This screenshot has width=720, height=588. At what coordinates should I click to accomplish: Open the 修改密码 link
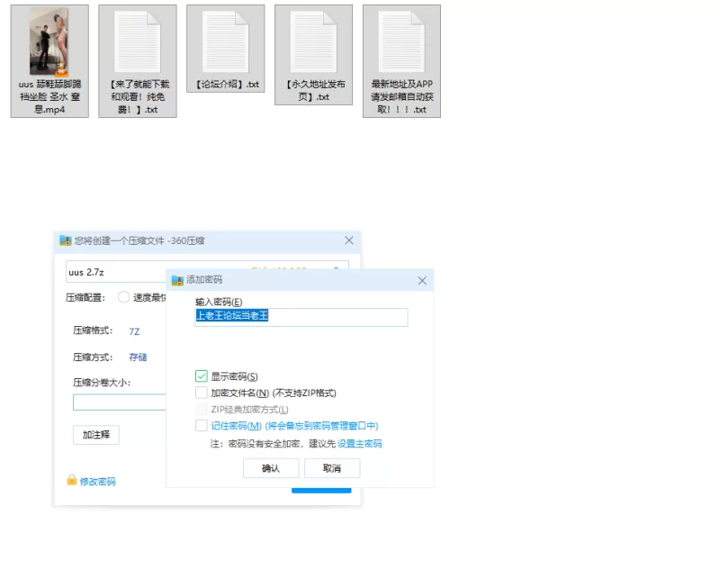pos(97,482)
